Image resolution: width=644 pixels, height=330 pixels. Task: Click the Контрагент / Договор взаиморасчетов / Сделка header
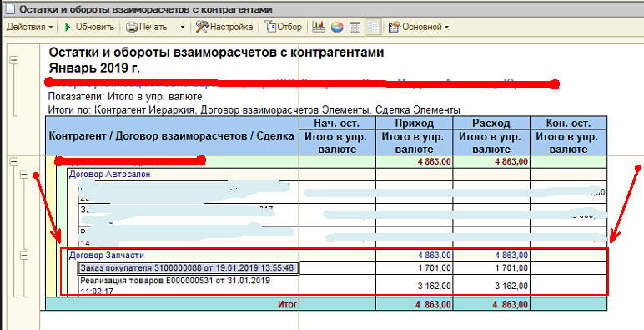tap(172, 136)
